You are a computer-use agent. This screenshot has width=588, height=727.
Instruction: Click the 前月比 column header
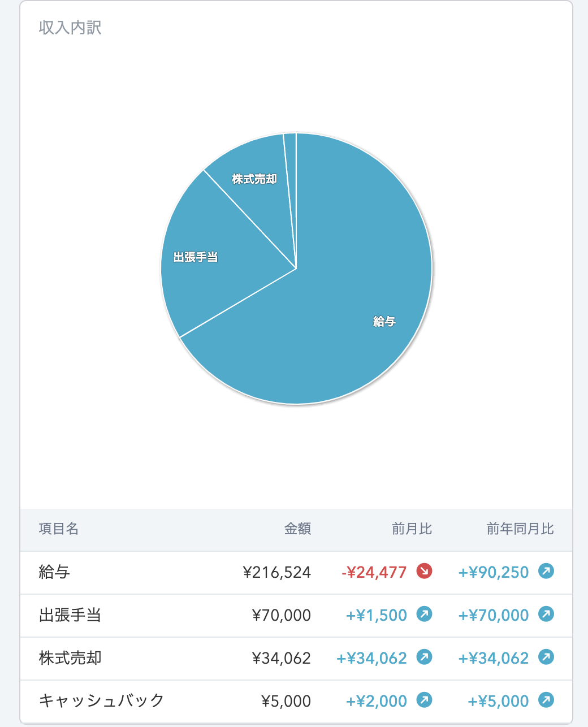pyautogui.click(x=412, y=529)
